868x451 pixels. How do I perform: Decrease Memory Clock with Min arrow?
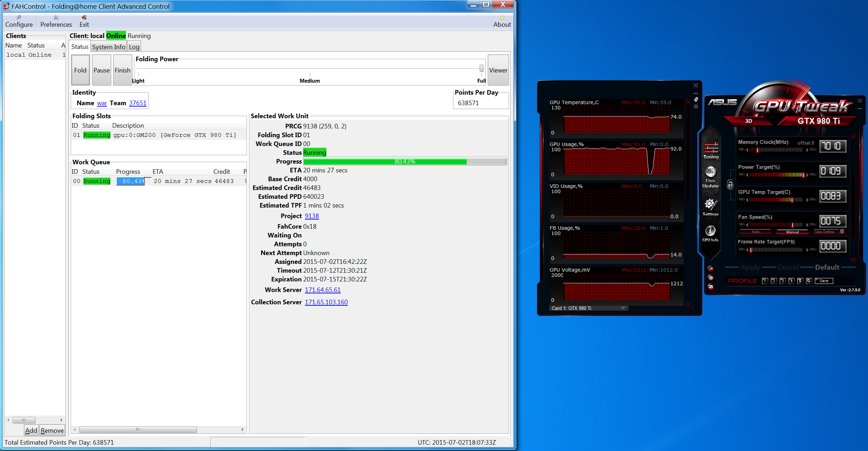[x=747, y=150]
